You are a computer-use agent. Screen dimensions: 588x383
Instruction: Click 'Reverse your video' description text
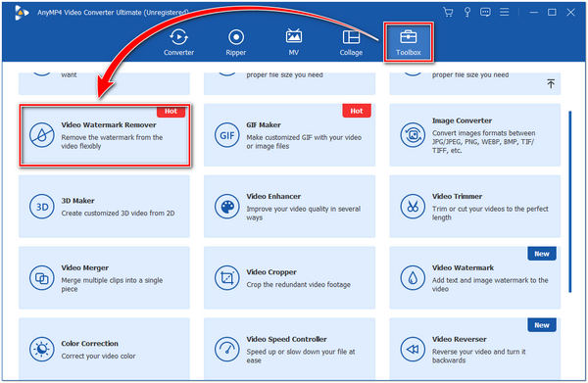pyautogui.click(x=479, y=356)
